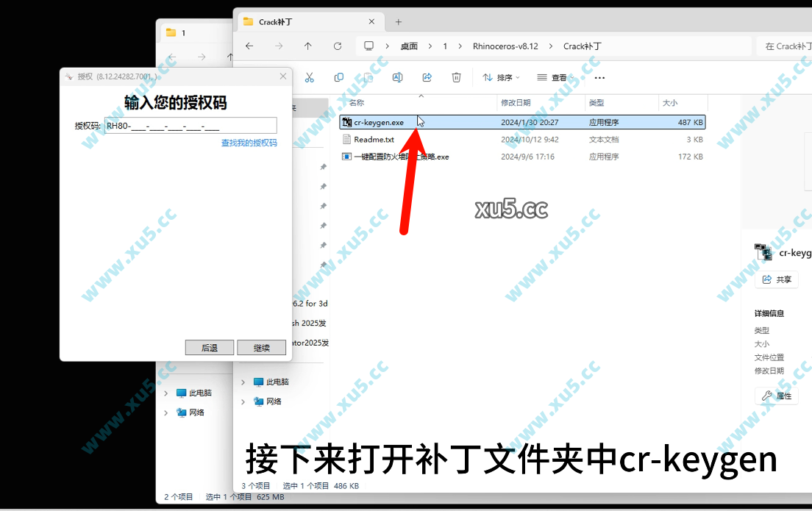
Task: Click the Copy icon in the toolbar
Action: 338,76
